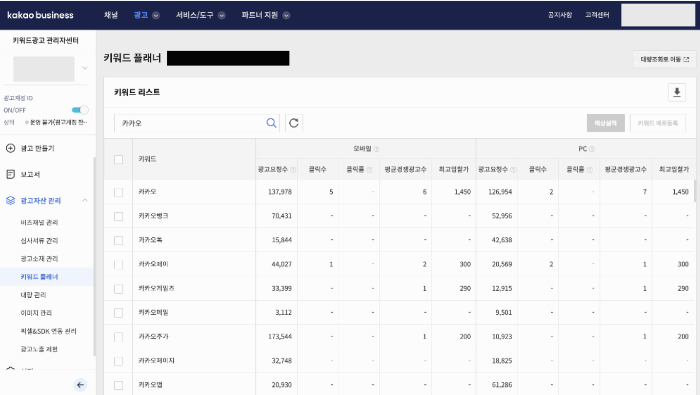Go to 비즈채널 관리
This screenshot has width=700, height=395.
coord(39,222)
